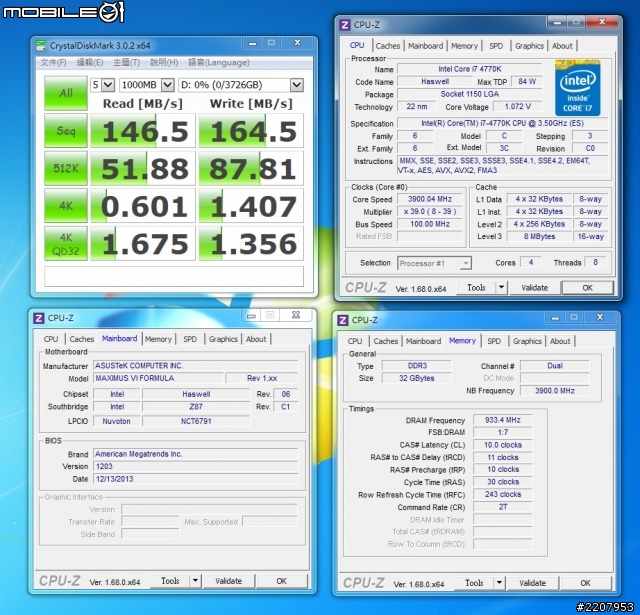Image resolution: width=640 pixels, height=615 pixels.
Task: Select the Graphics tab in the CPU window
Action: click(x=529, y=46)
